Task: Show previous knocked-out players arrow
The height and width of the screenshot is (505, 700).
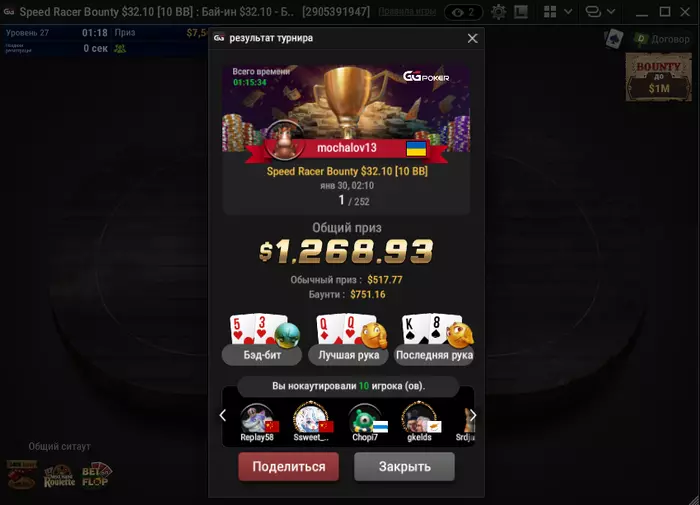Action: click(x=223, y=415)
